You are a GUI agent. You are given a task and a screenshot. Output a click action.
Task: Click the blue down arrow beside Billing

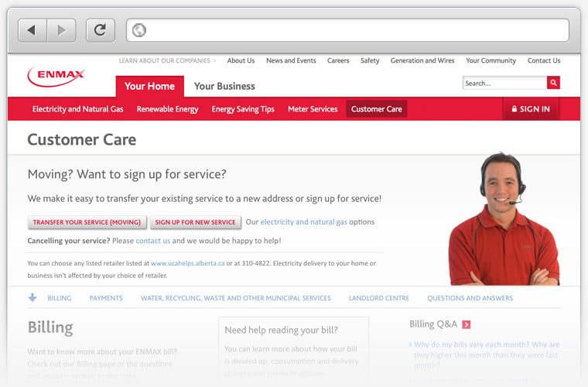(32, 298)
